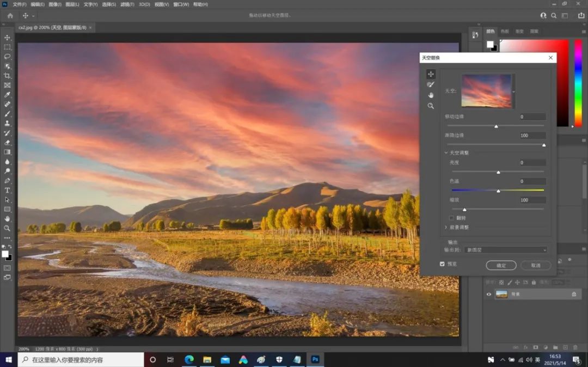The height and width of the screenshot is (367, 588).
Task: Click the 取消 (Cancel) button
Action: point(536,265)
